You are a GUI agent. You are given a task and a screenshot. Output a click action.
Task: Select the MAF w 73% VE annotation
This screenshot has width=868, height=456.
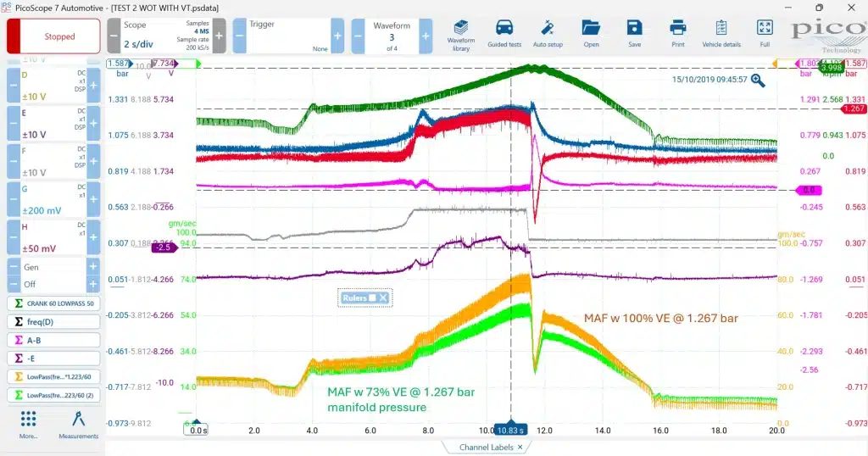[401, 399]
